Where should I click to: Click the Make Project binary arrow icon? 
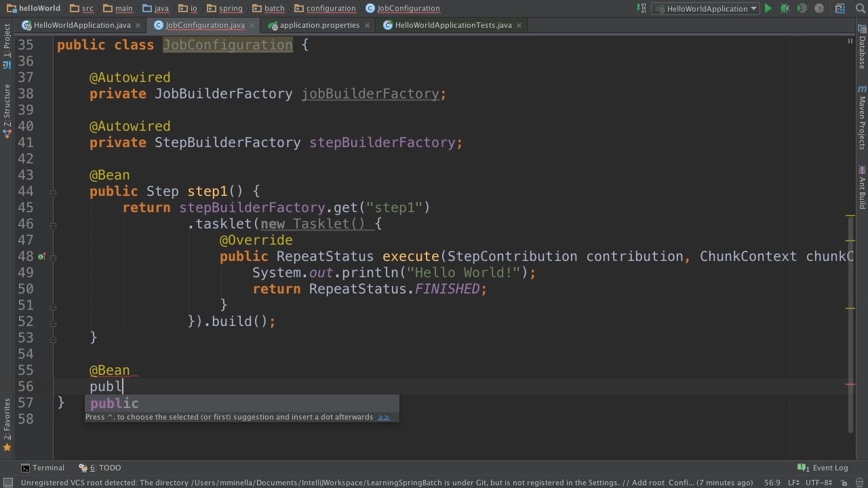pyautogui.click(x=641, y=8)
